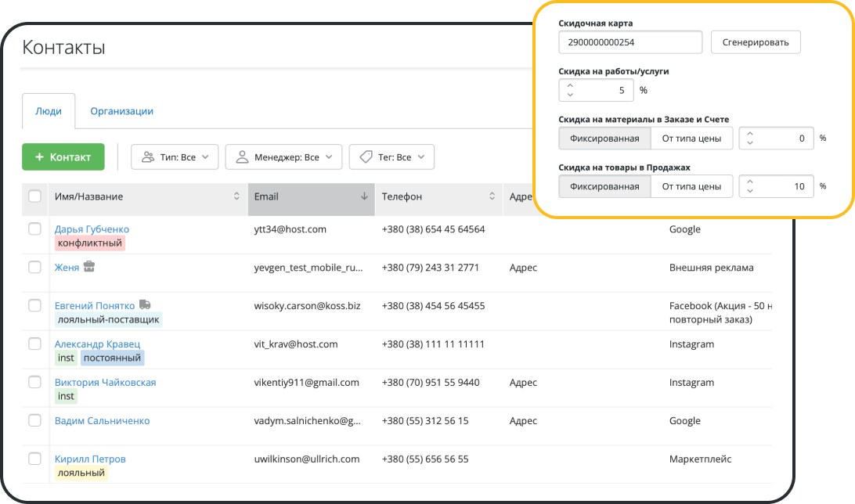Open the Тег: Все tag filter
This screenshot has height=504, width=855.
point(391,157)
